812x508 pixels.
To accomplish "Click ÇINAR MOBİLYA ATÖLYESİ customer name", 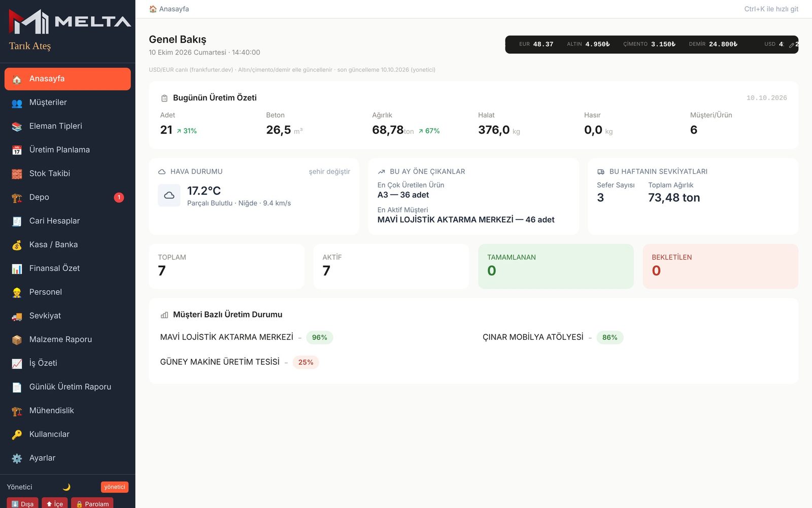I will coord(533,337).
